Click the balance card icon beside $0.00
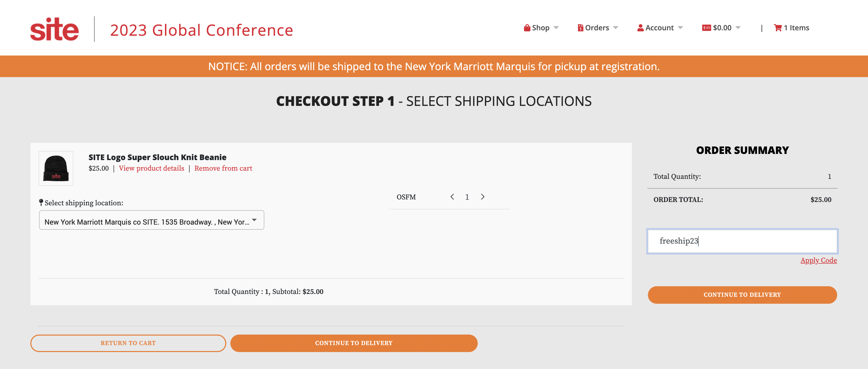This screenshot has width=868, height=369. [x=706, y=27]
